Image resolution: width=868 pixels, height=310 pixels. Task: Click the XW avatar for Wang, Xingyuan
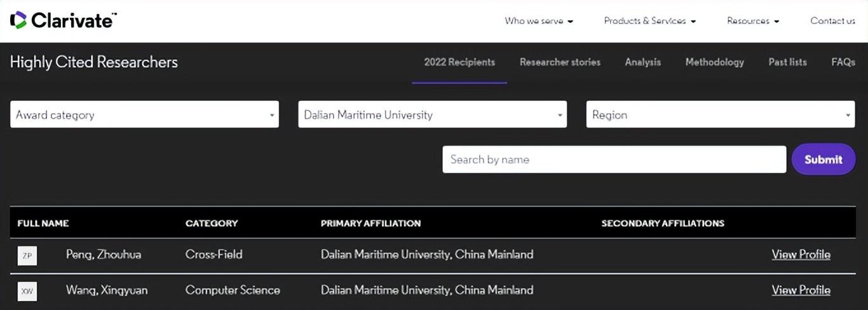coord(27,292)
